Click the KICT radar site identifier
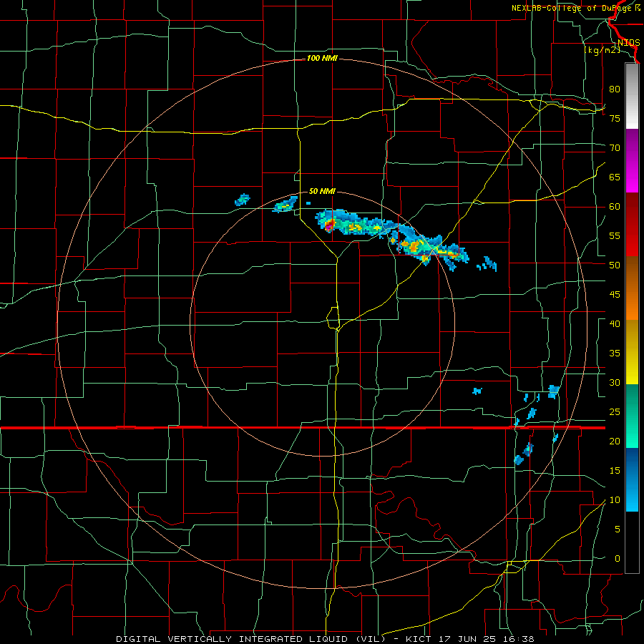This screenshot has width=644, height=644. (420, 639)
